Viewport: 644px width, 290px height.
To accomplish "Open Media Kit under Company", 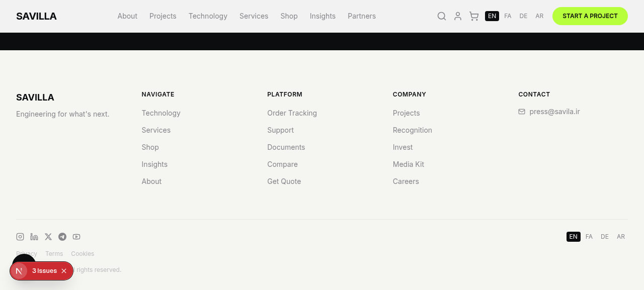I will click(409, 164).
